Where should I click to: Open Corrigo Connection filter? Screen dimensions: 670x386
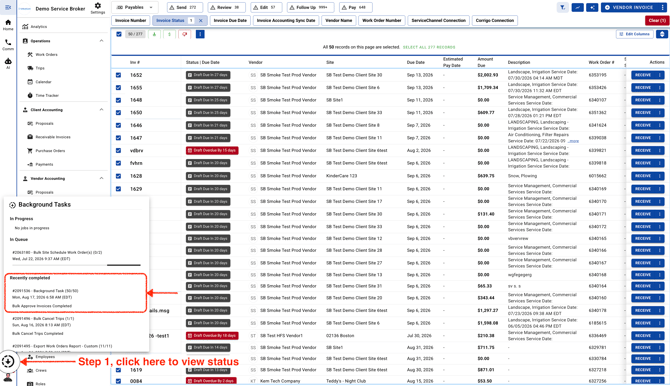[495, 21]
